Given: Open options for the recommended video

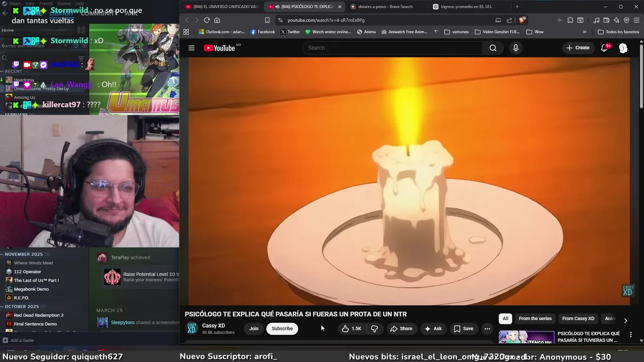Looking at the screenshot, I should [x=630, y=334].
